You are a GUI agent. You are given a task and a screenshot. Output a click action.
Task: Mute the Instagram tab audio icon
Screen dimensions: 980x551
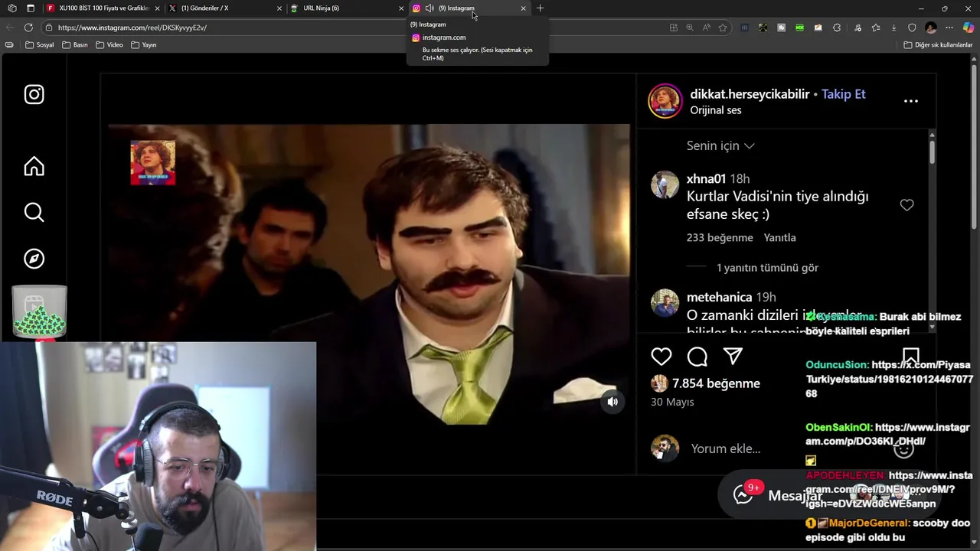430,8
